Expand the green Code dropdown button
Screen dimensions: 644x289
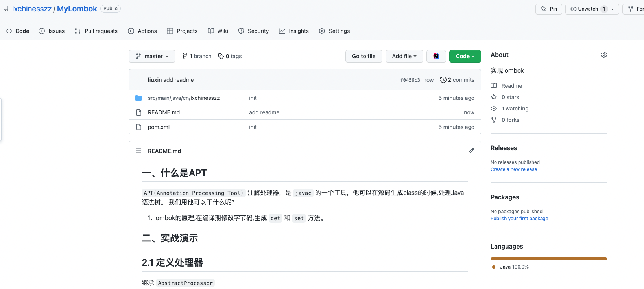coord(465,56)
